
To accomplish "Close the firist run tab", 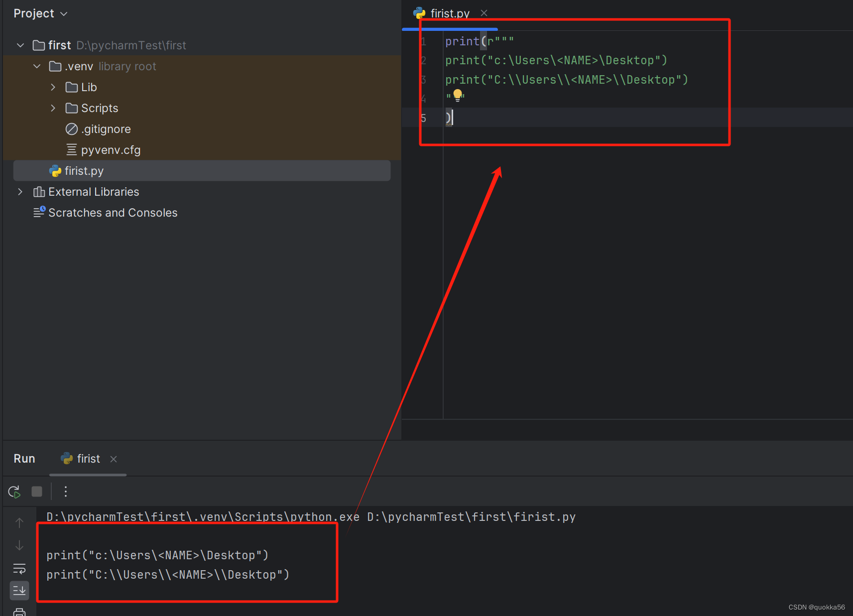I will tap(114, 459).
